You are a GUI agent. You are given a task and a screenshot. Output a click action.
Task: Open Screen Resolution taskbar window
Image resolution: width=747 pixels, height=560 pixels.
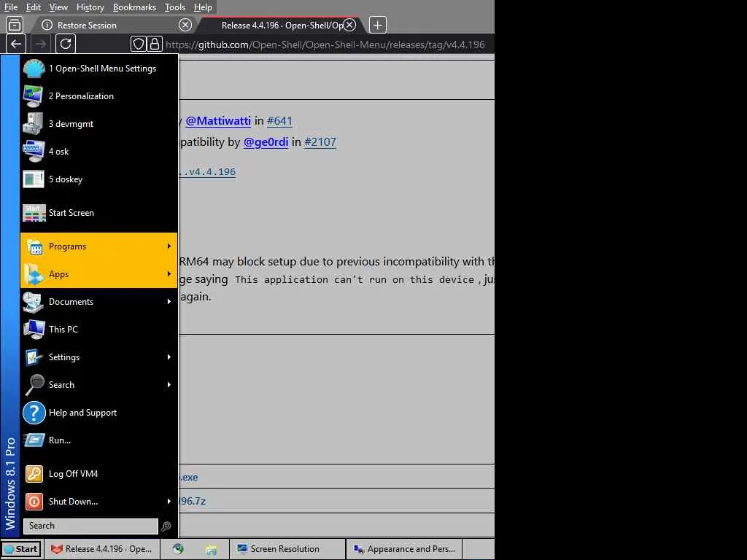click(x=287, y=549)
